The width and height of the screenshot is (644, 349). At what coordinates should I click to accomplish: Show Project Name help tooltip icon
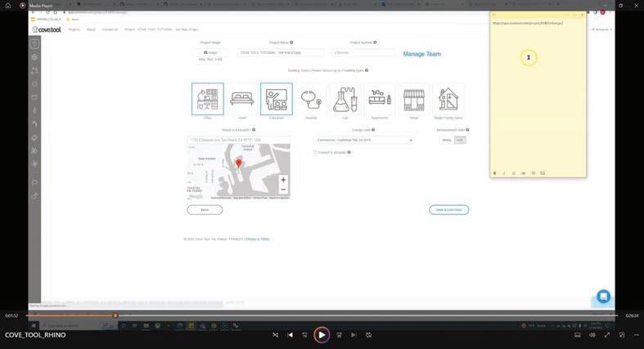[291, 43]
